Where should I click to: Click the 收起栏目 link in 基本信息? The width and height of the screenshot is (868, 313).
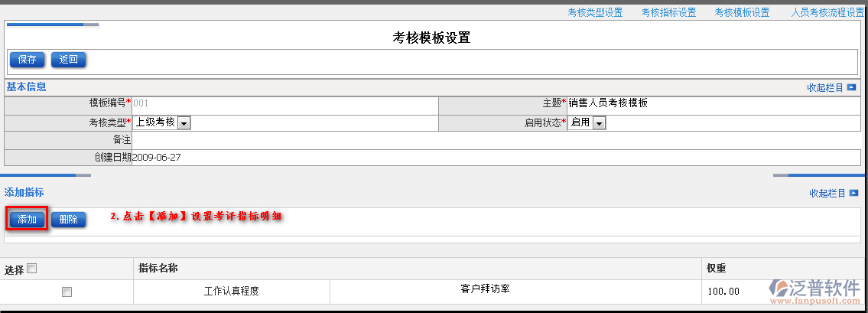[x=824, y=88]
